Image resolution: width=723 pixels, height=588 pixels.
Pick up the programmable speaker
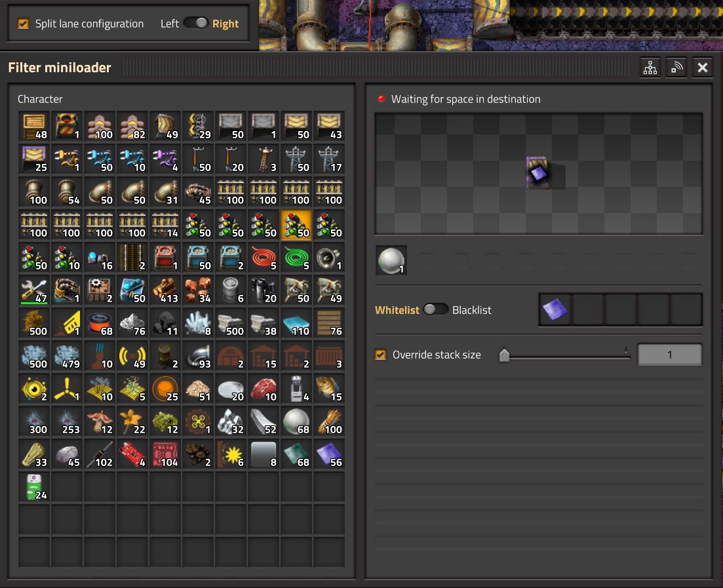coord(329,258)
